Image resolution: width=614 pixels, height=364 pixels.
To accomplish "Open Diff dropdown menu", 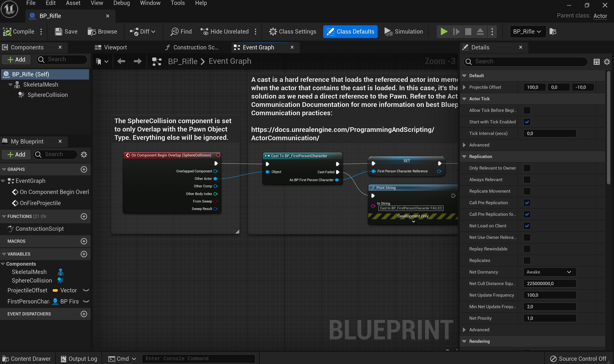I will click(143, 32).
